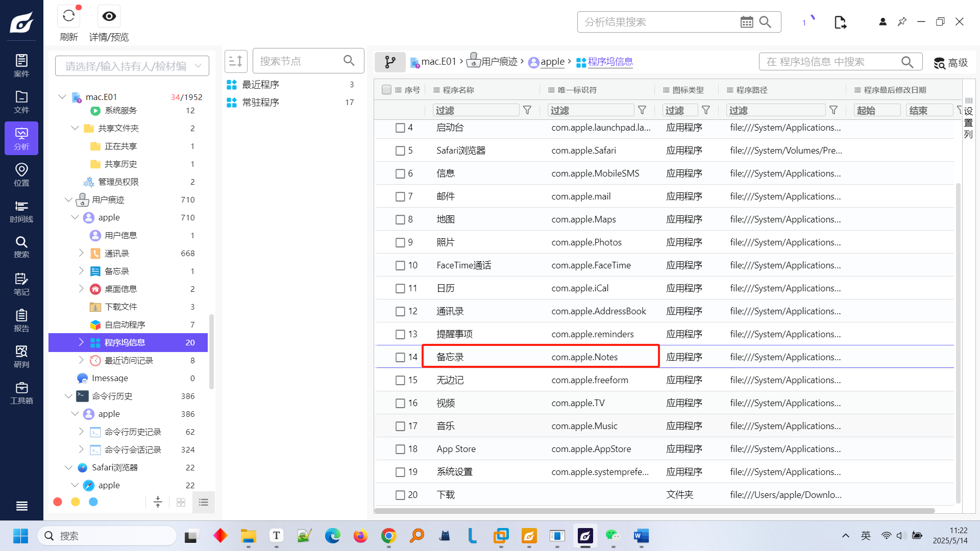Switch to grid view icon below the tree panel

click(x=181, y=502)
